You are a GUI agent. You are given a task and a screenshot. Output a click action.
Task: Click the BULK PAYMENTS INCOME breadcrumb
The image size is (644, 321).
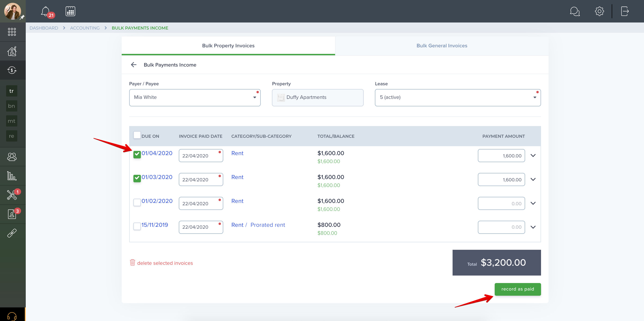point(140,28)
